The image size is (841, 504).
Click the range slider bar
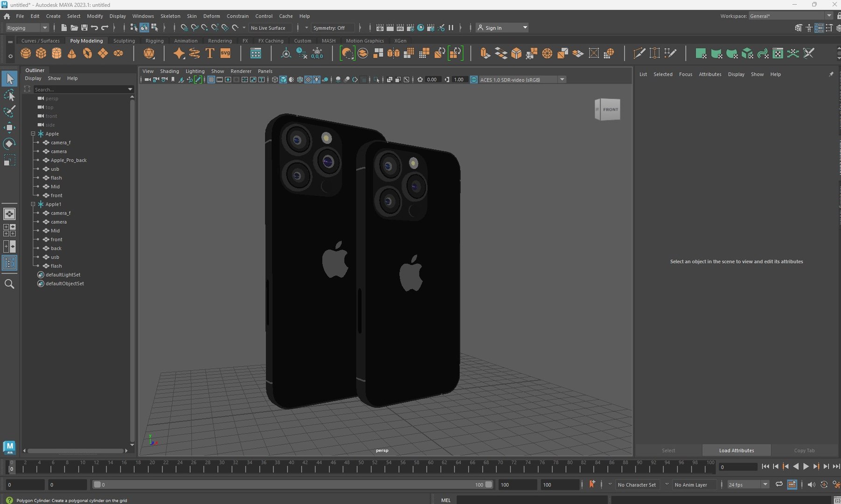click(292, 484)
